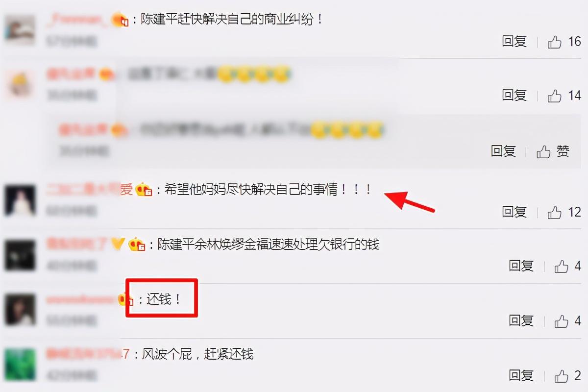588x392 pixels.
Task: Like the comment showing 12 likes
Action: [x=554, y=213]
